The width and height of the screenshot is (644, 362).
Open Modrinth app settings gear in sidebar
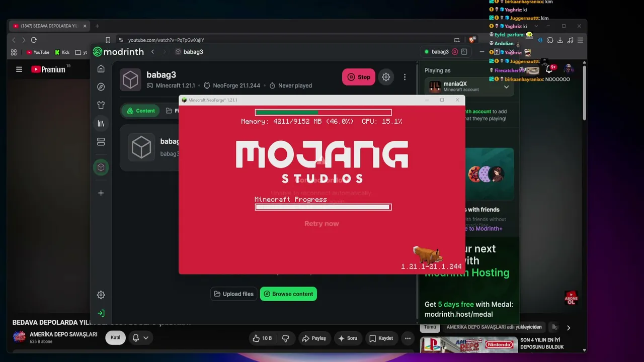(101, 295)
